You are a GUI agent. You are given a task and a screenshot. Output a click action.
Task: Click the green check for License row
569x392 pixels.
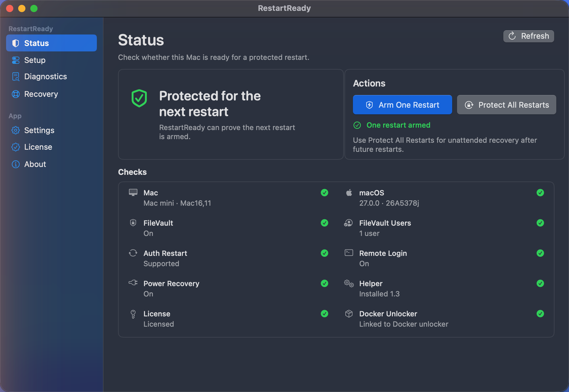[x=324, y=314]
